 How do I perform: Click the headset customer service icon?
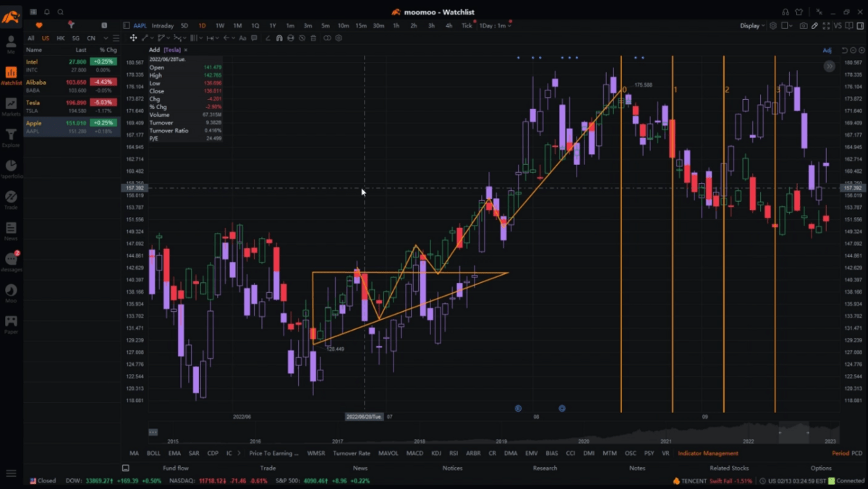[x=786, y=12]
